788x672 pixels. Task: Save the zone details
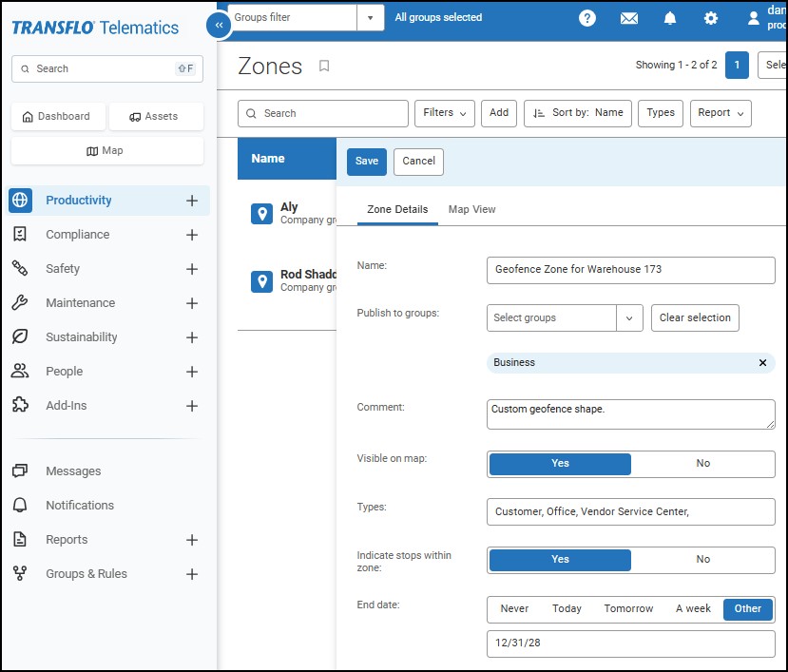[367, 162]
